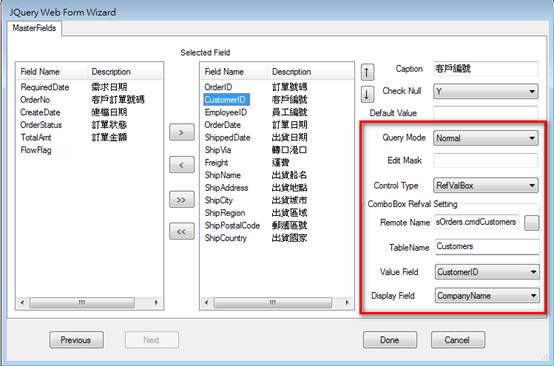Screen dimensions: 554x366
Task: Move selected field up with arrow button
Action: (x=367, y=72)
